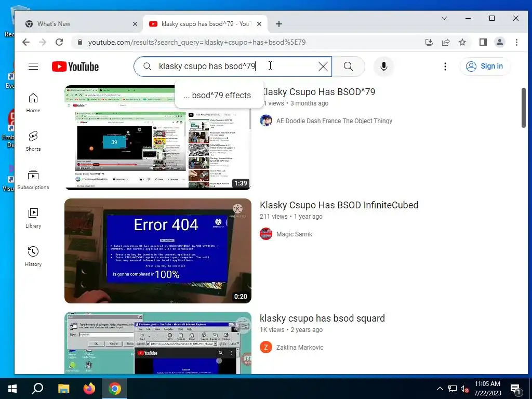Open video klasky csupo has bsod squard

322,318
